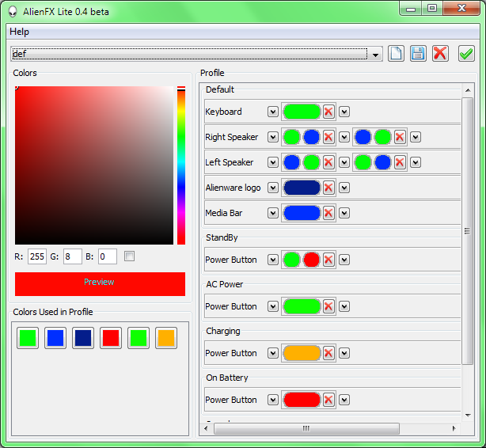Remove the Charging Power Button color
The width and height of the screenshot is (486, 448).
[328, 353]
